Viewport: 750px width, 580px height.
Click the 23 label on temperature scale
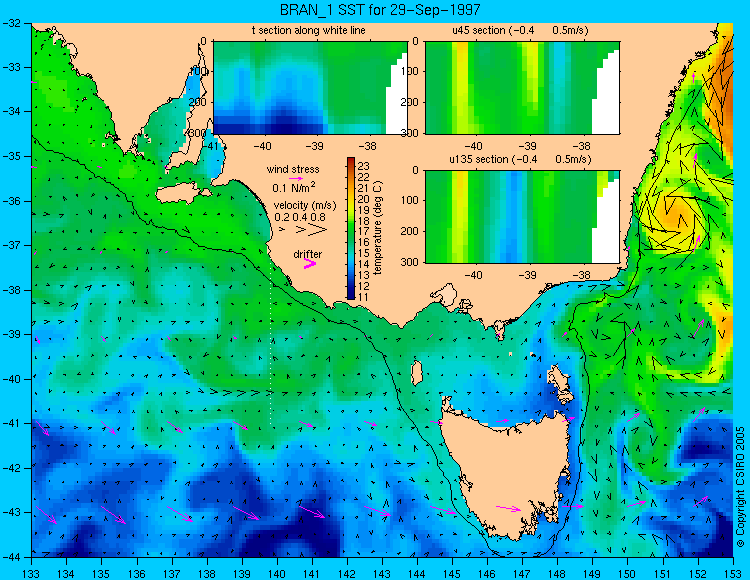click(x=364, y=166)
